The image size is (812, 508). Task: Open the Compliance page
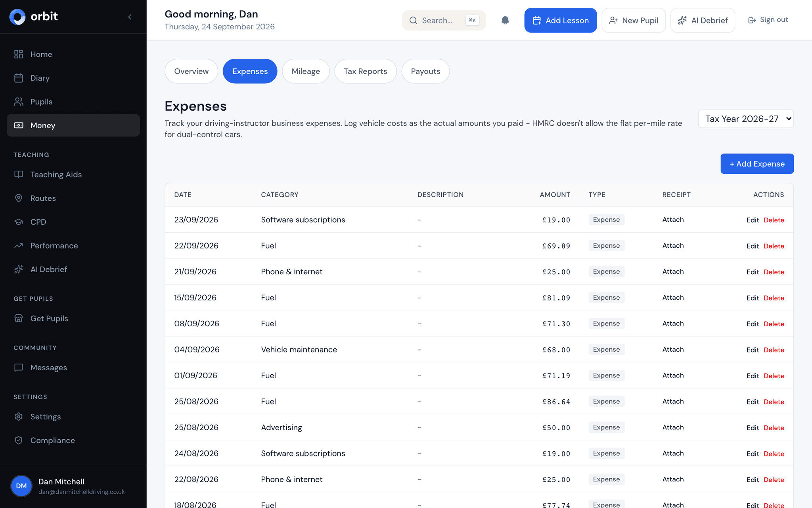coord(73,441)
